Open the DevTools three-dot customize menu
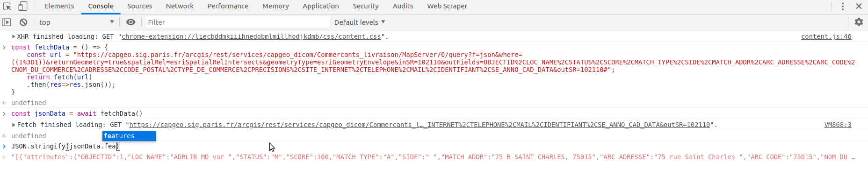868x190 pixels. click(x=843, y=6)
